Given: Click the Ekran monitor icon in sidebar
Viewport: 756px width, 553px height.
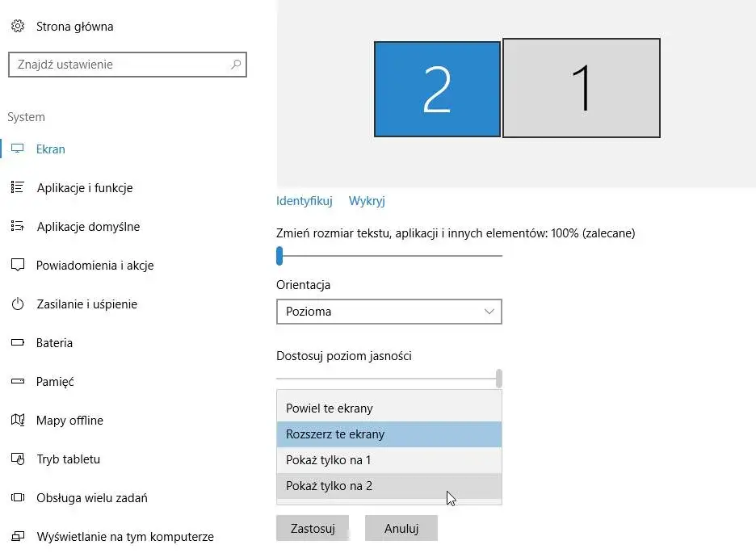Looking at the screenshot, I should tap(18, 149).
